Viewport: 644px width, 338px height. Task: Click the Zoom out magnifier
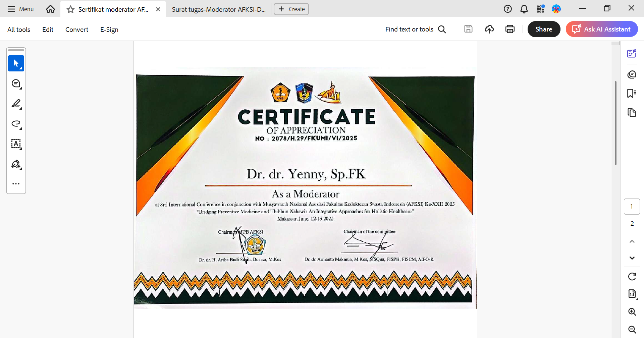point(632,330)
